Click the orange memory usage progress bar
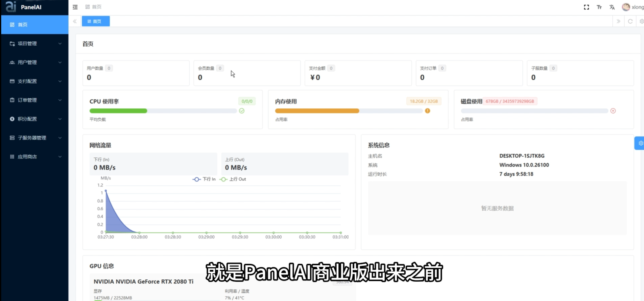Screen dimensions: 644x301 pyautogui.click(x=317, y=111)
